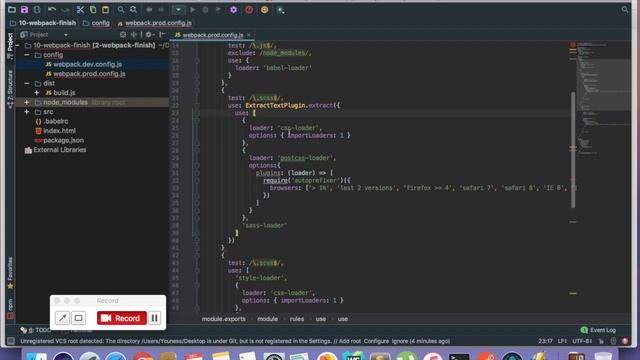
Task: Open the TODO tool window
Action: [36, 330]
